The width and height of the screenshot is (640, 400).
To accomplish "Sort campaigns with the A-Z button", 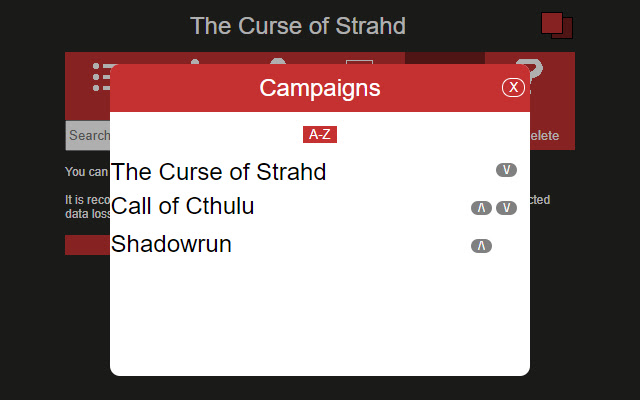I will coord(320,134).
